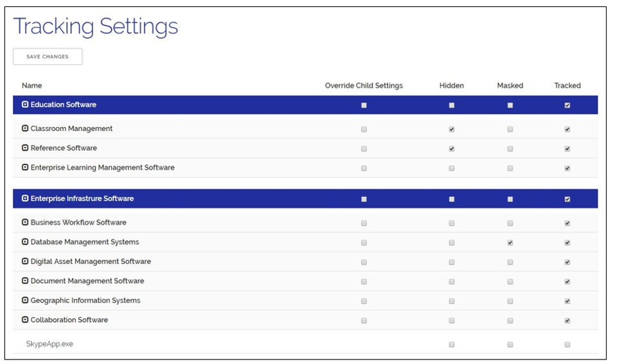Collapse the Enterprise Infrastrure Software group
The width and height of the screenshot is (617, 364).
(x=25, y=198)
